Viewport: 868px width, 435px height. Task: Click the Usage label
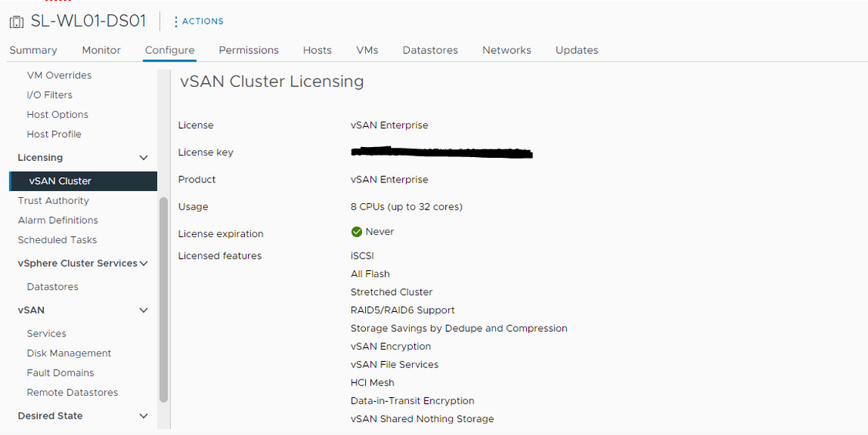(x=193, y=207)
